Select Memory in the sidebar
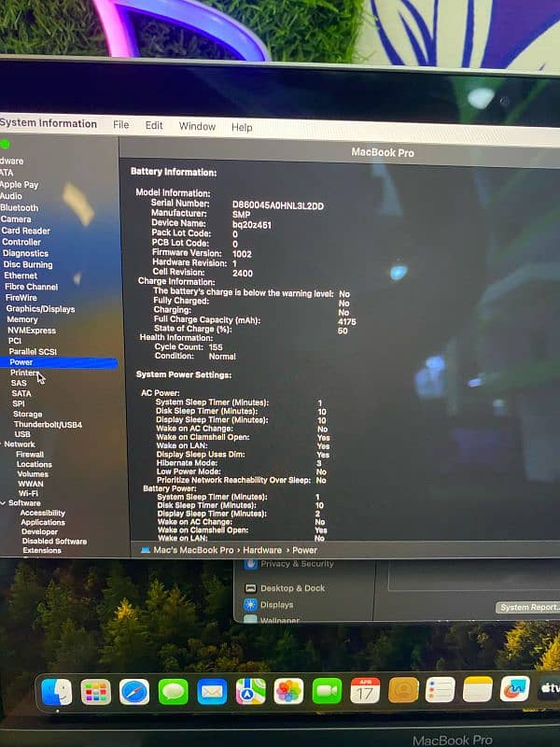 point(22,319)
